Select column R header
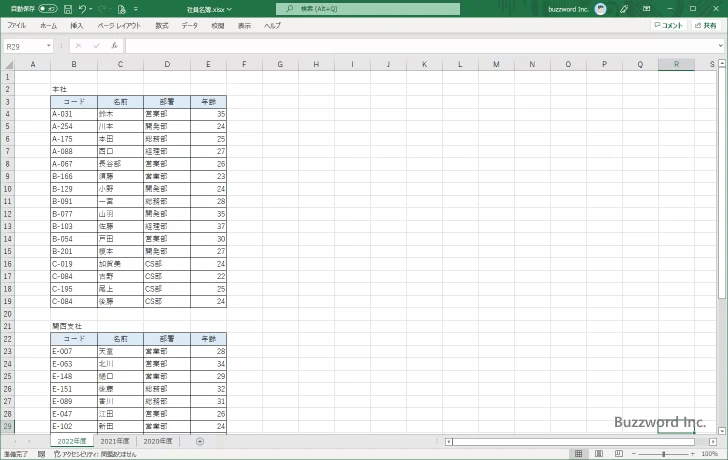728x460 pixels. pyautogui.click(x=676, y=65)
